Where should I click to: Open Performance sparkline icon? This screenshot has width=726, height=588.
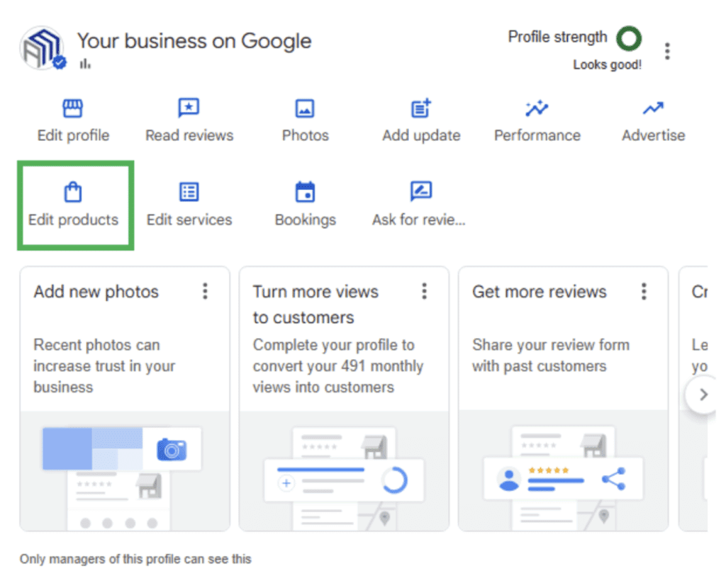tap(537, 108)
